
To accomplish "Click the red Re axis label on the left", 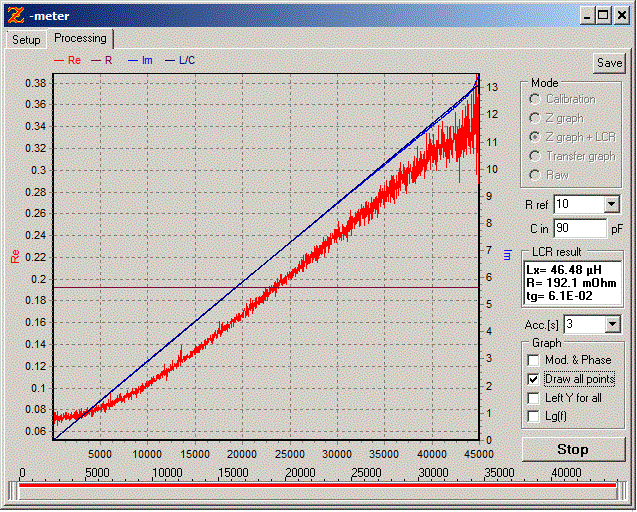I will click(x=15, y=256).
